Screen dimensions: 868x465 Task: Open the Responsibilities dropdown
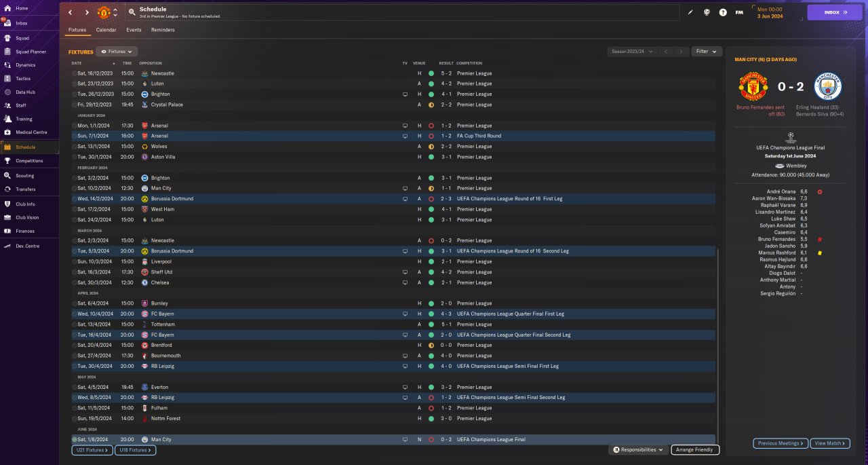(638, 449)
